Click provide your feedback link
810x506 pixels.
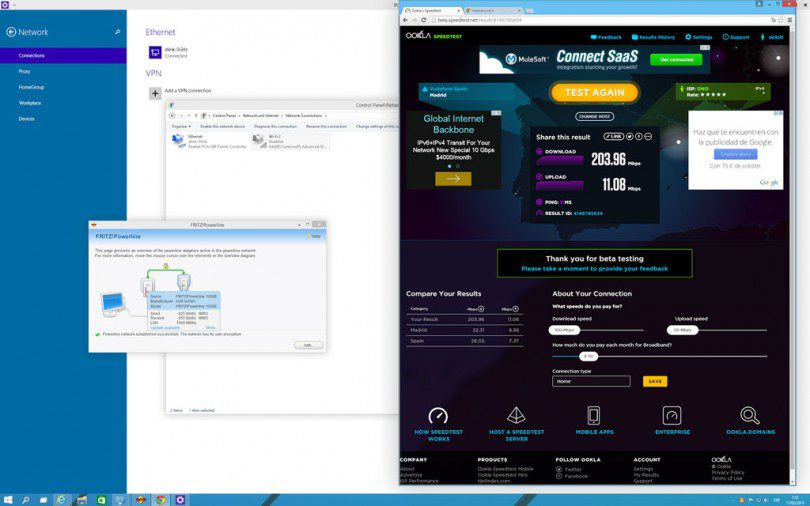[595, 268]
